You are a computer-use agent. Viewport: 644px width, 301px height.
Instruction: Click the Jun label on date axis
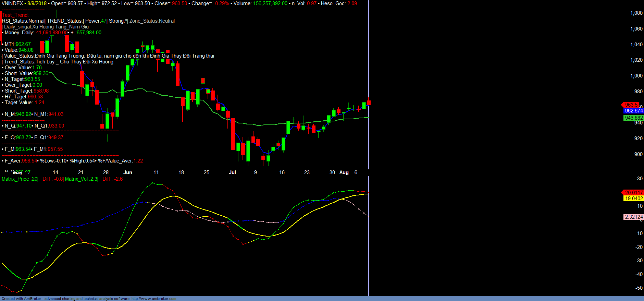(x=127, y=172)
